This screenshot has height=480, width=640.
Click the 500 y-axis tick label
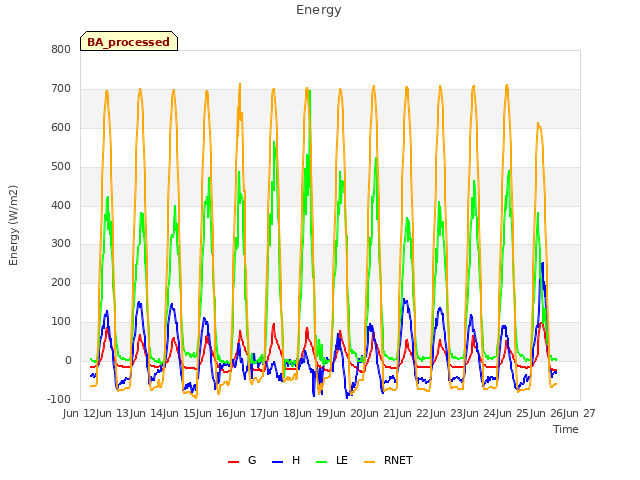coord(61,167)
